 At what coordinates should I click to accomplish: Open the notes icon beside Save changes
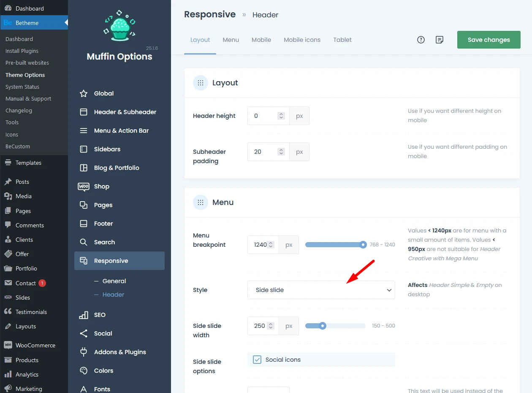point(440,40)
